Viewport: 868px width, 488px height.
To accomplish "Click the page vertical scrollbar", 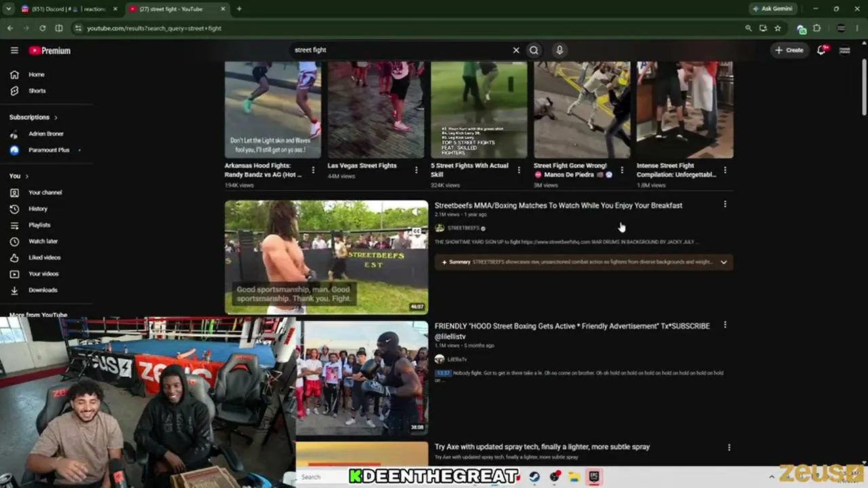I will (864, 88).
